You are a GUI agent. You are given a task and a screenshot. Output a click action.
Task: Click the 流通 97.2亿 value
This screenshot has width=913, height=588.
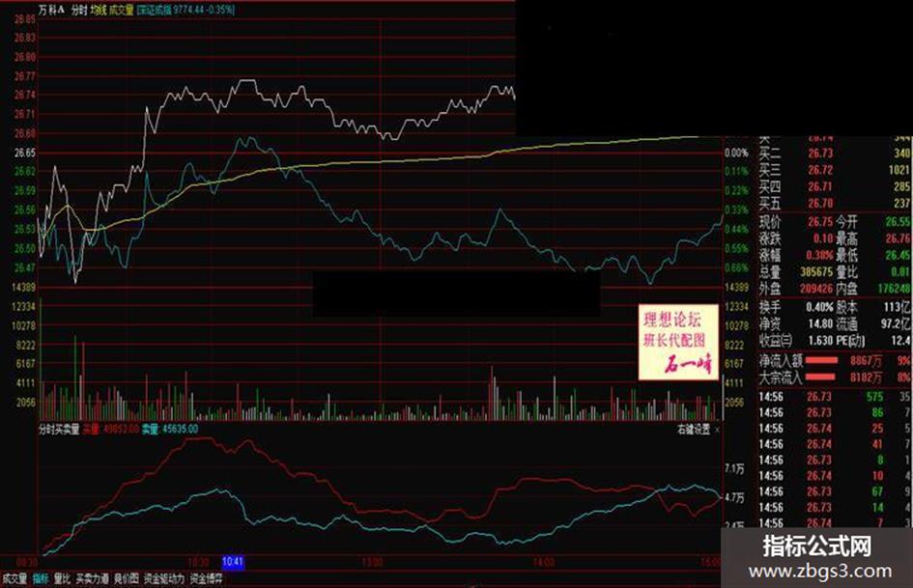[x=896, y=323]
